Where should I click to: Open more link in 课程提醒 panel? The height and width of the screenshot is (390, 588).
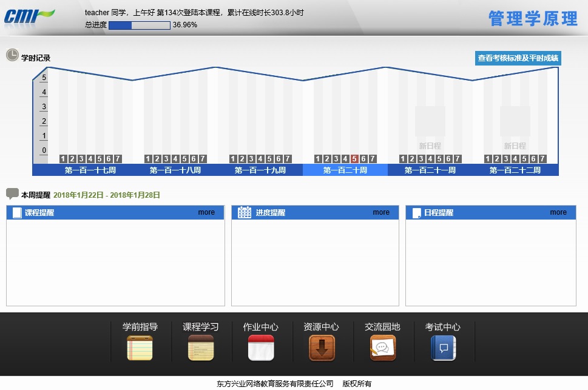click(206, 212)
